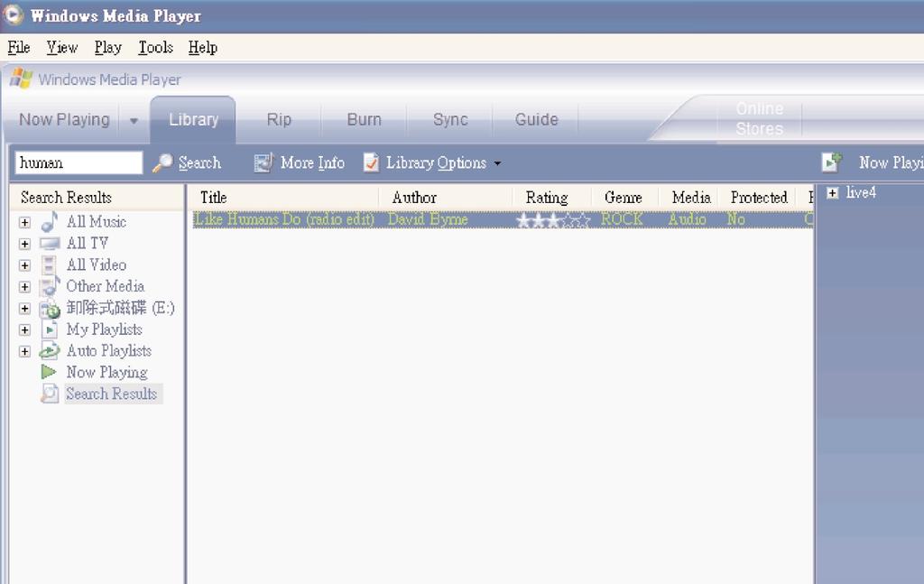Sort by the Author column header
The height and width of the screenshot is (584, 924).
pyautogui.click(x=414, y=198)
